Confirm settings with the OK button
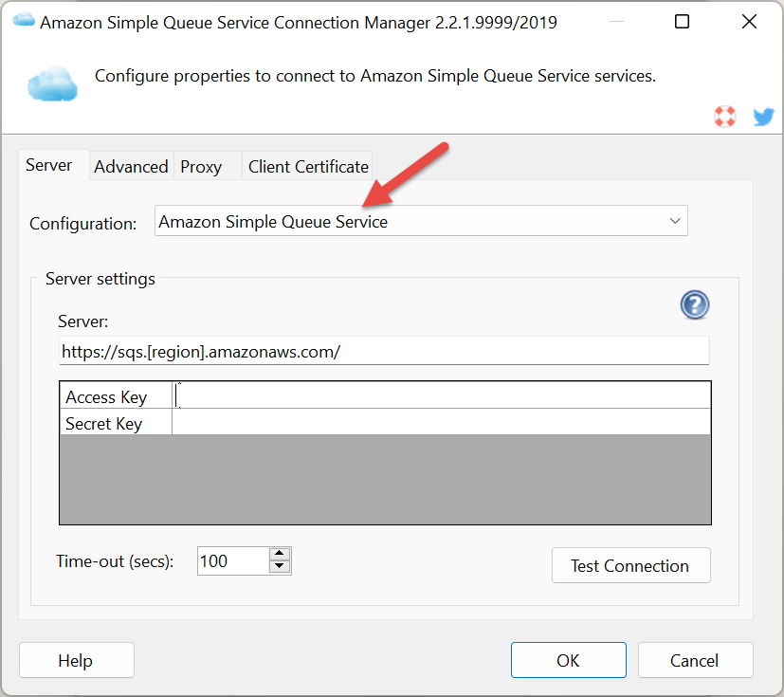 [x=569, y=660]
